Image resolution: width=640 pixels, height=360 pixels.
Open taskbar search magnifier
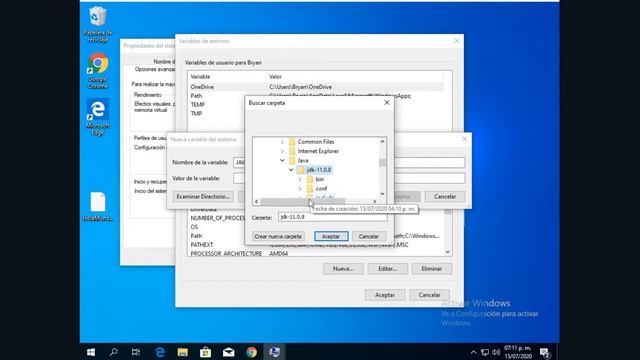[113, 352]
